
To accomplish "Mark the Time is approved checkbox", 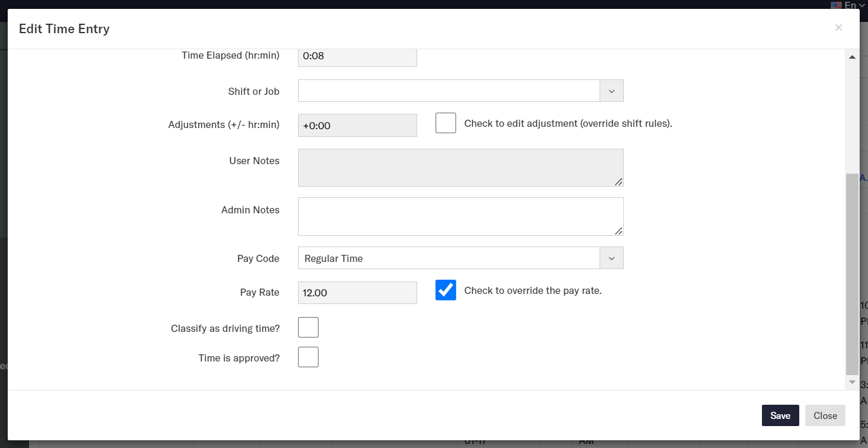I will pos(308,357).
